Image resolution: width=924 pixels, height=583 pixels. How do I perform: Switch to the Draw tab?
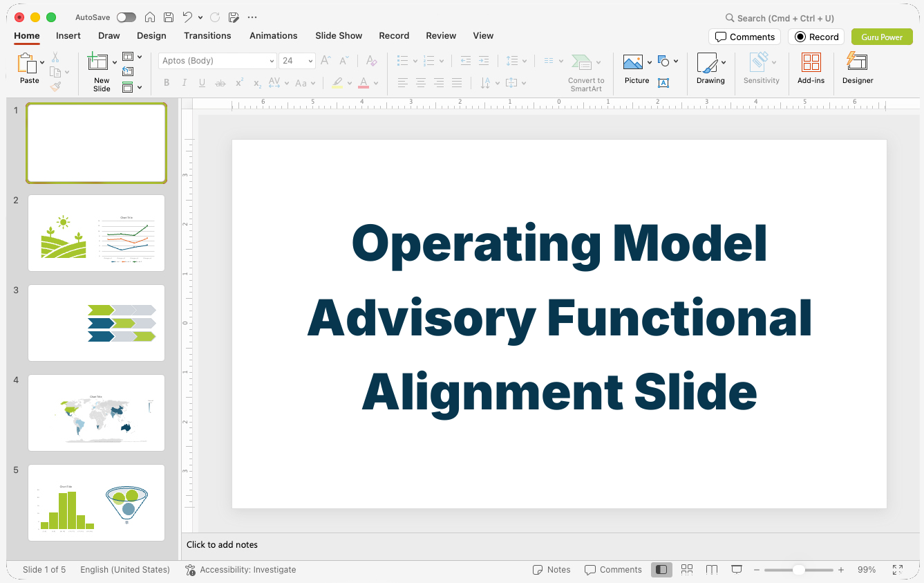[109, 36]
